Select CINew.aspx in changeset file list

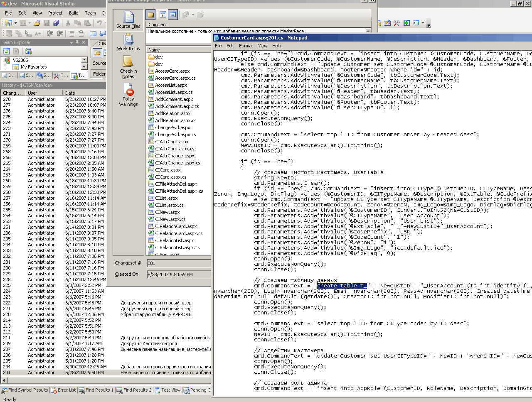click(x=167, y=212)
